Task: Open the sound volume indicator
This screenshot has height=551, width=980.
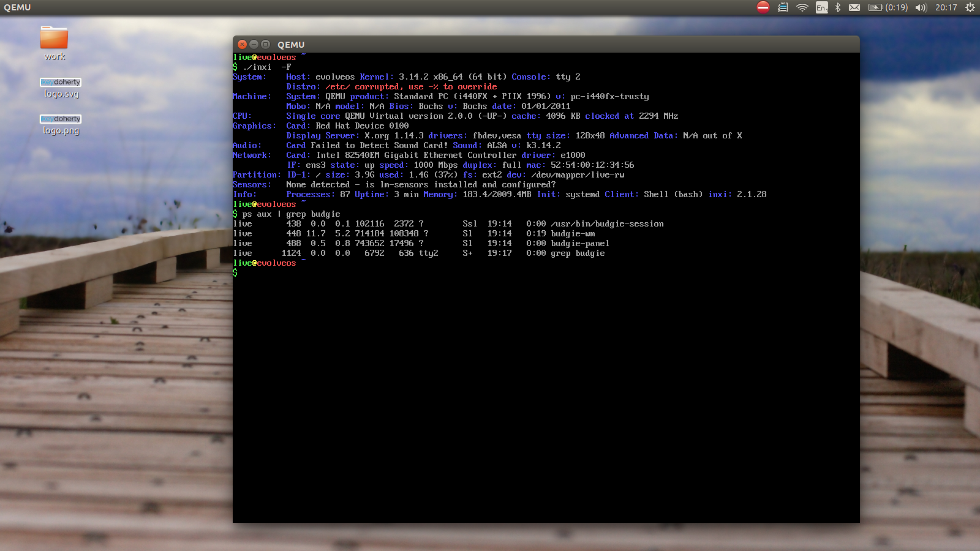Action: point(921,7)
